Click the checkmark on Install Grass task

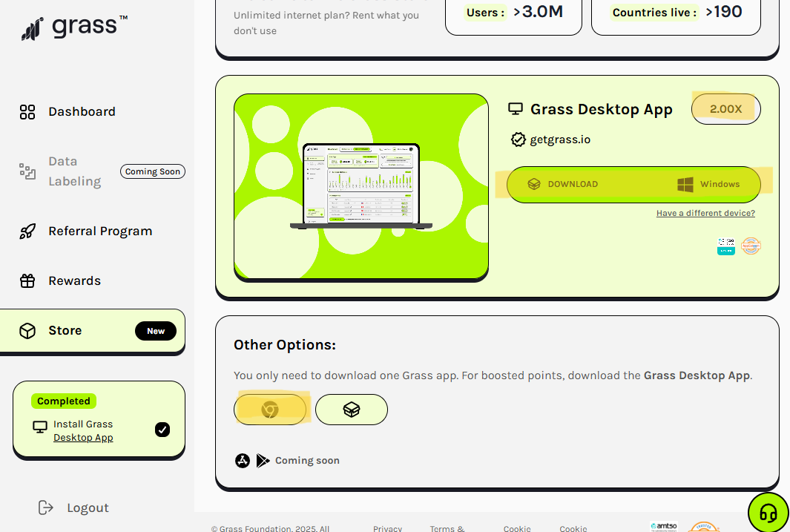(x=162, y=430)
